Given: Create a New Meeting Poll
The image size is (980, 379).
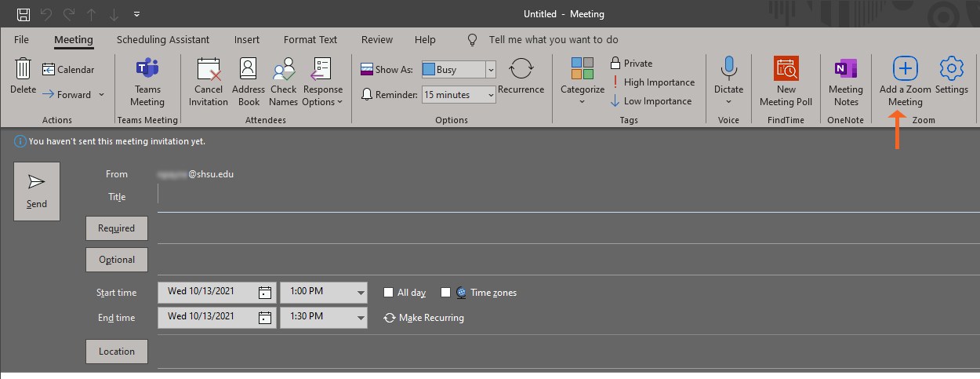Looking at the screenshot, I should [786, 69].
